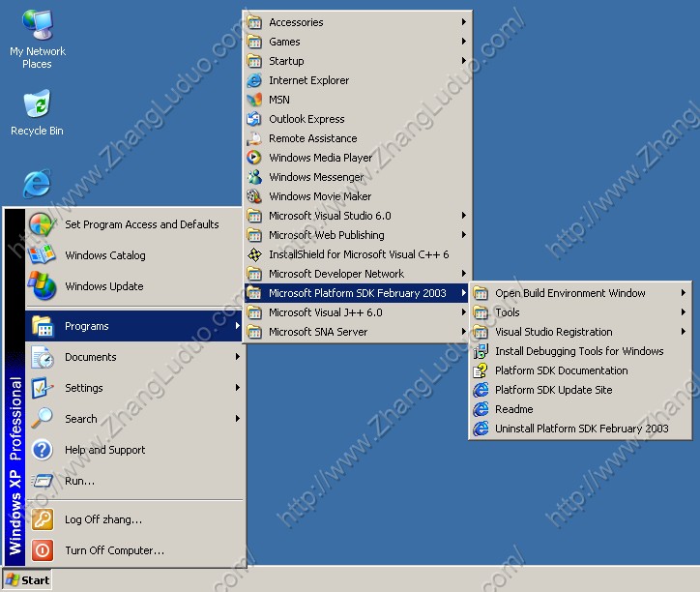Click the Turn Off Computer power icon
Image resolution: width=700 pixels, height=592 pixels.
pyautogui.click(x=43, y=550)
